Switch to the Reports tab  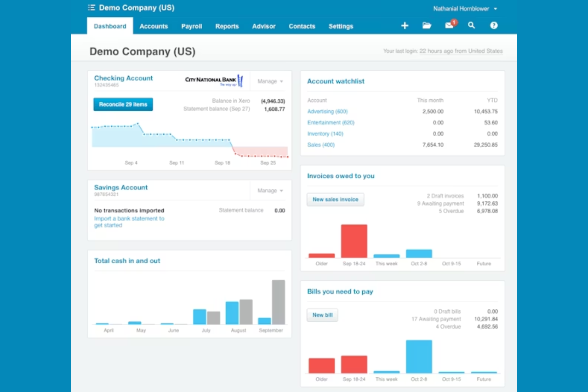click(x=227, y=26)
